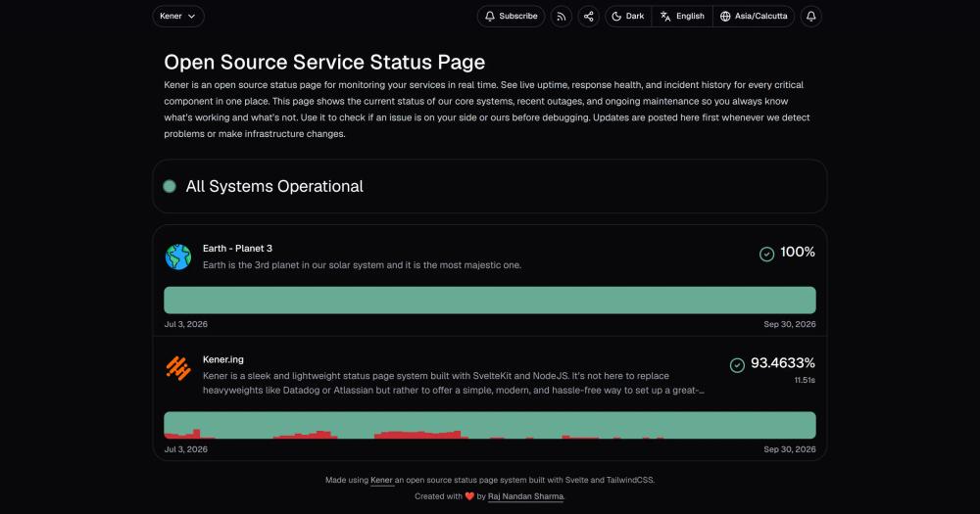Open the Asia/Calcutta timezone selector
Image resolution: width=980 pixels, height=514 pixels.
(x=753, y=17)
